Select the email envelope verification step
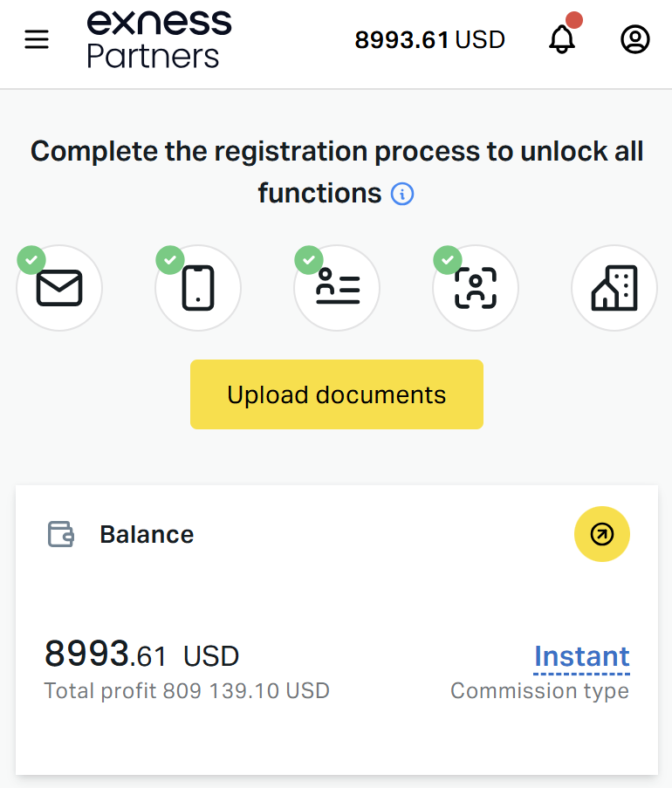The height and width of the screenshot is (788, 672). click(x=59, y=288)
